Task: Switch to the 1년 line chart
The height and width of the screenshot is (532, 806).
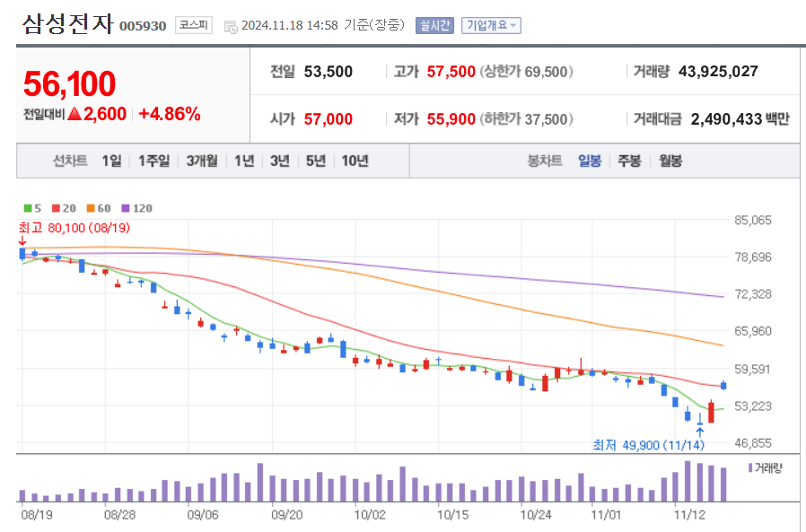Action: coord(244,161)
